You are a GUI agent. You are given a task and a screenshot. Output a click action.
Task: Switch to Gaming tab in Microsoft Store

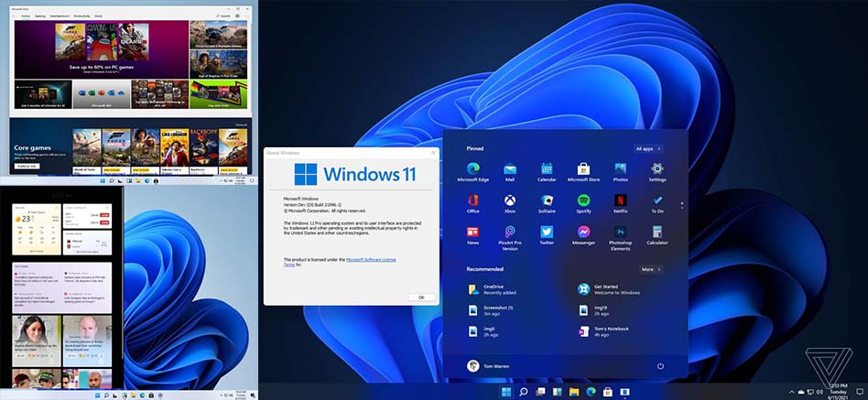[40, 16]
